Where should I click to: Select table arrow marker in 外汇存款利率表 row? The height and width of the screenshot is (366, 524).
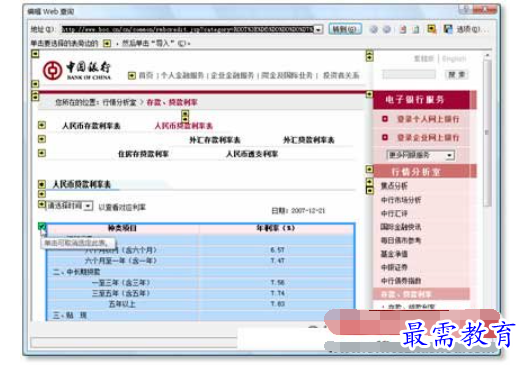point(42,139)
